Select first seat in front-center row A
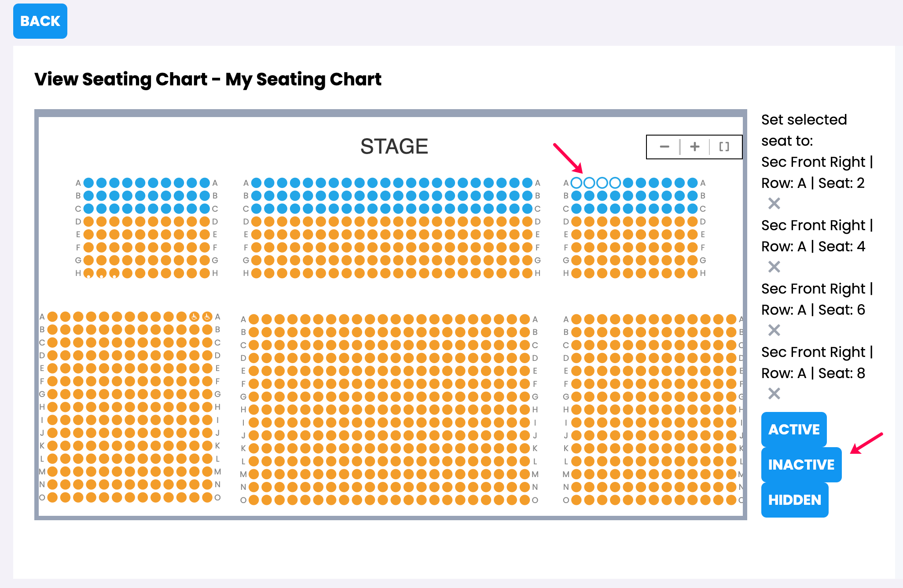903x588 pixels. coord(256,183)
